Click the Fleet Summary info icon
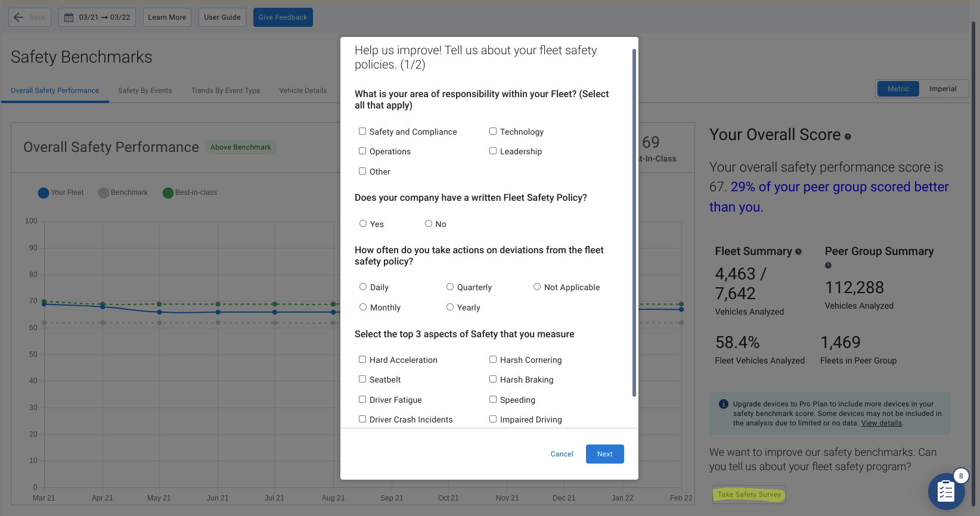Viewport: 980px width, 516px height. pyautogui.click(x=799, y=251)
